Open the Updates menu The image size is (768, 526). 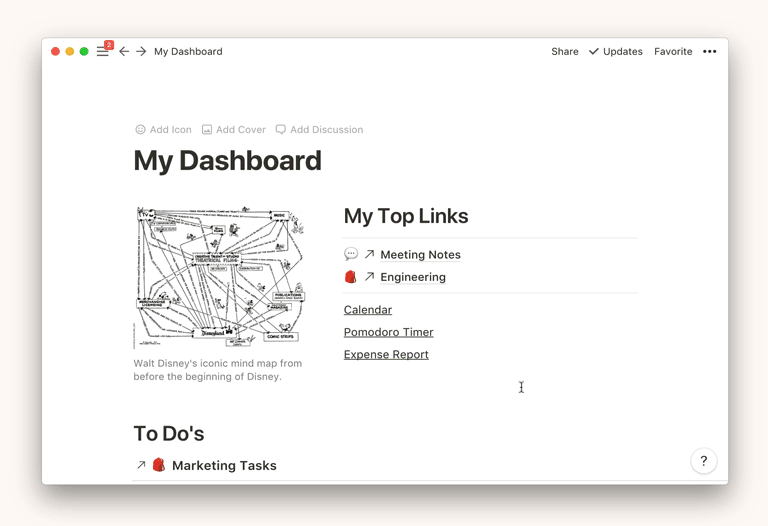pos(616,51)
